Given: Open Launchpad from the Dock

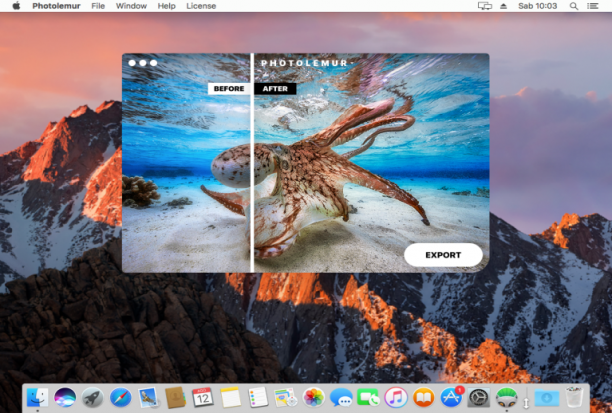Looking at the screenshot, I should click(93, 398).
